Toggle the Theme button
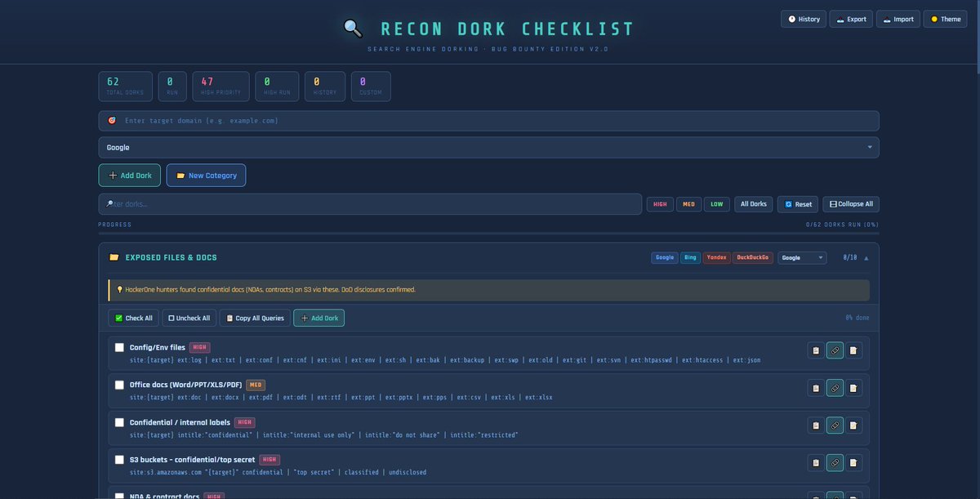The image size is (980, 499). [946, 19]
